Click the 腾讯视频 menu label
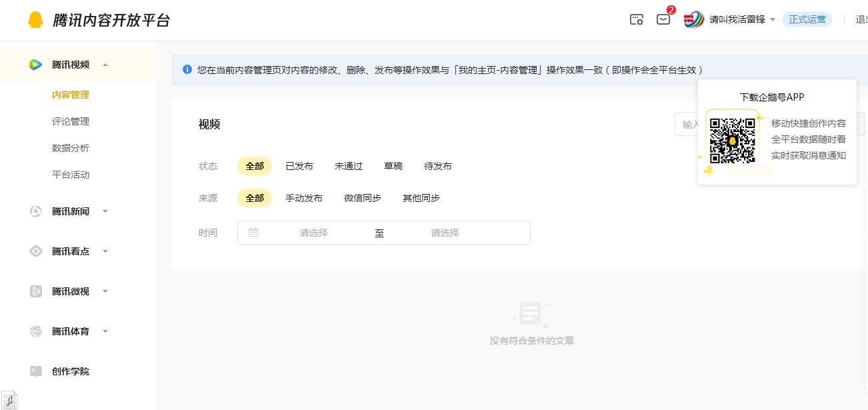Image resolution: width=868 pixels, height=410 pixels. point(71,65)
